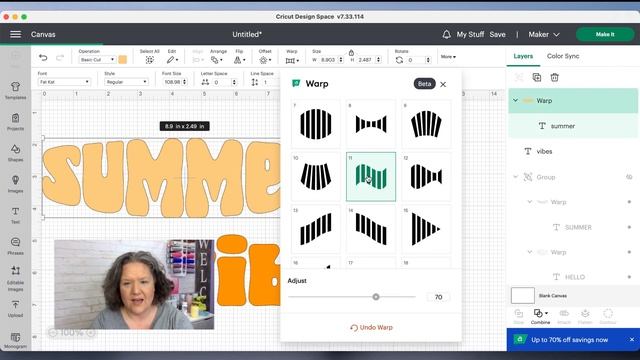The width and height of the screenshot is (640, 360).
Task: Select the vibes text layer
Action: 573,151
